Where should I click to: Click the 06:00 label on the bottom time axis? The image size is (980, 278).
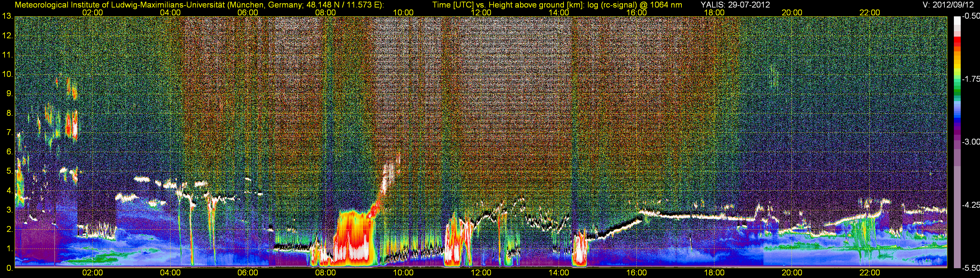coord(248,273)
